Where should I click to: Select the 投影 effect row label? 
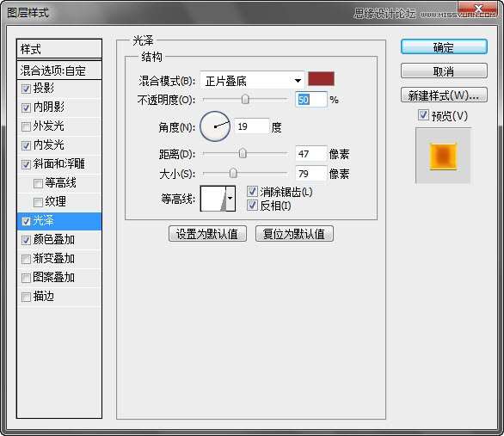coord(44,88)
